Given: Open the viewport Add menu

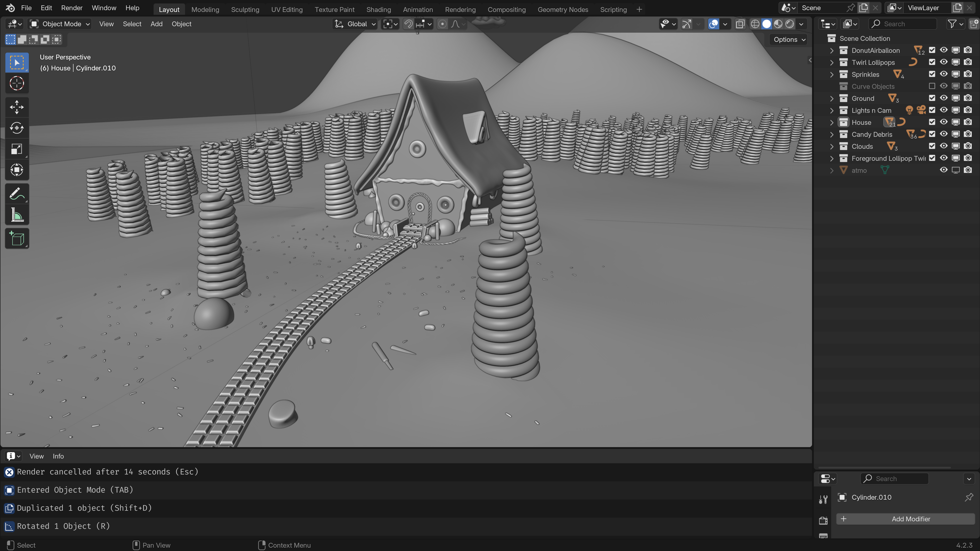Looking at the screenshot, I should 156,24.
